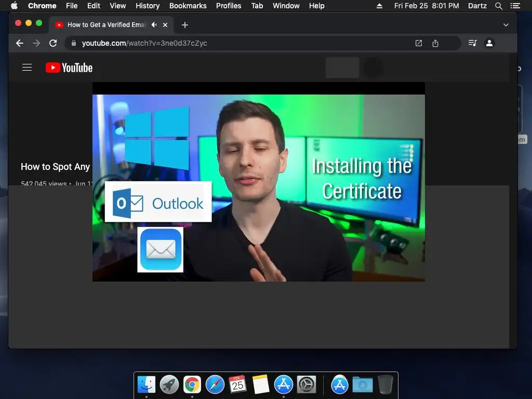The image size is (532, 399).
Task: Open App Store left of System Preferences
Action: click(283, 385)
